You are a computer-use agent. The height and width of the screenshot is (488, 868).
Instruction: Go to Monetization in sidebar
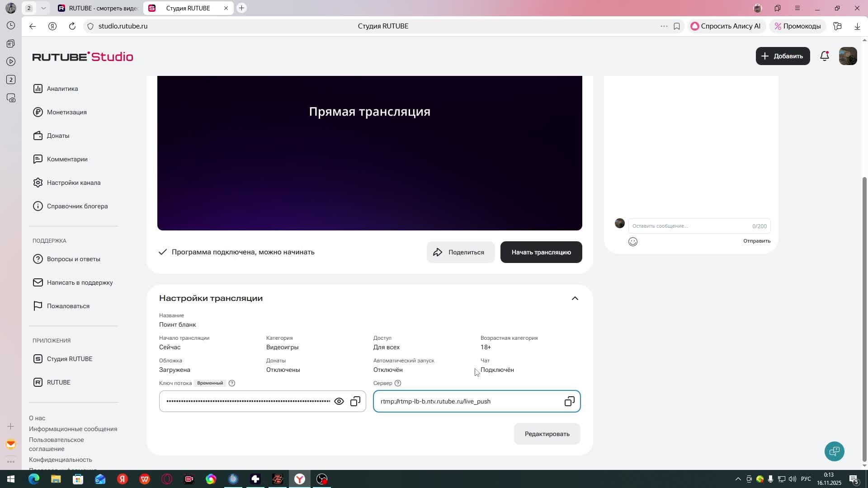[66, 112]
